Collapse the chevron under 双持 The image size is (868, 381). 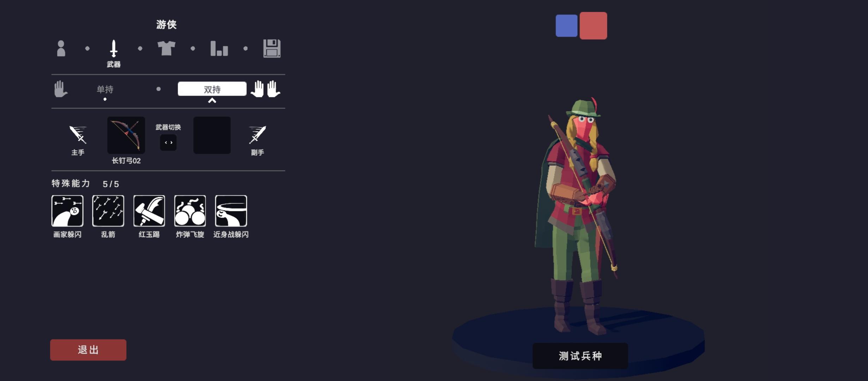click(x=212, y=101)
